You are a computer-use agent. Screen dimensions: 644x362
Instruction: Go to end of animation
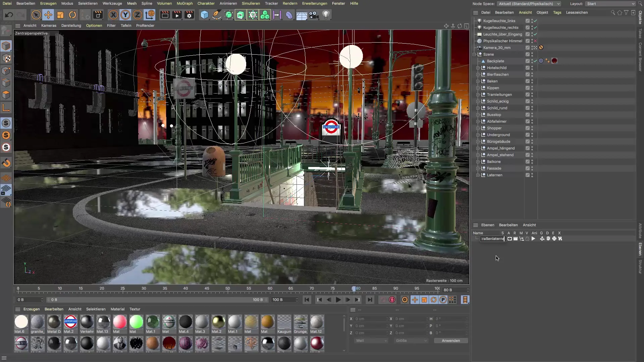(x=370, y=300)
